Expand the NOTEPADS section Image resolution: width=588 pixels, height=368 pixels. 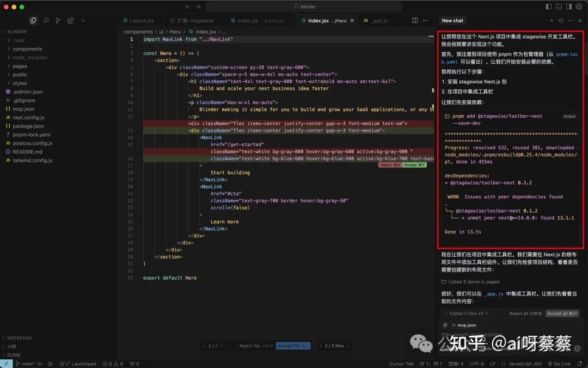coord(19,338)
